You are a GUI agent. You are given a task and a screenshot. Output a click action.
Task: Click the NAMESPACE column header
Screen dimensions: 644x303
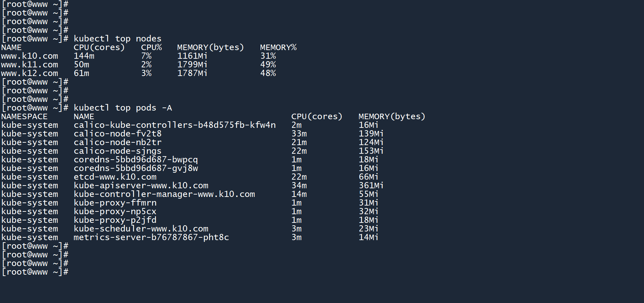click(25, 116)
